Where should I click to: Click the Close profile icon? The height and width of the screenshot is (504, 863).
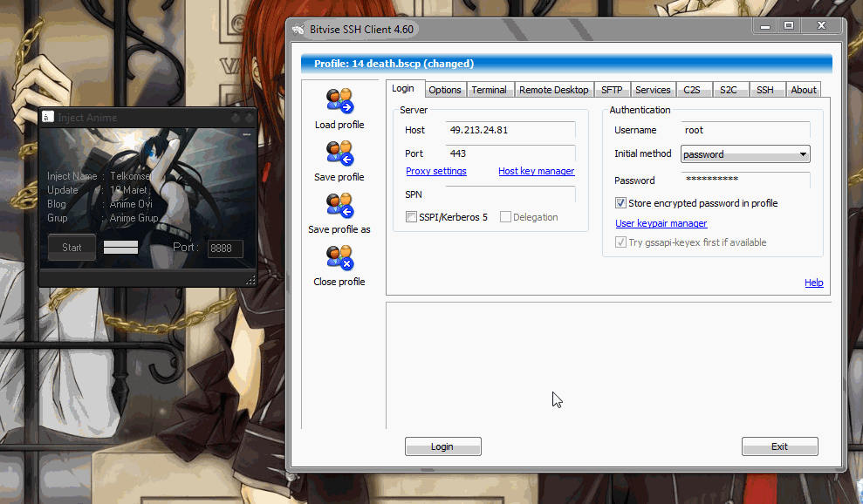coord(339,257)
